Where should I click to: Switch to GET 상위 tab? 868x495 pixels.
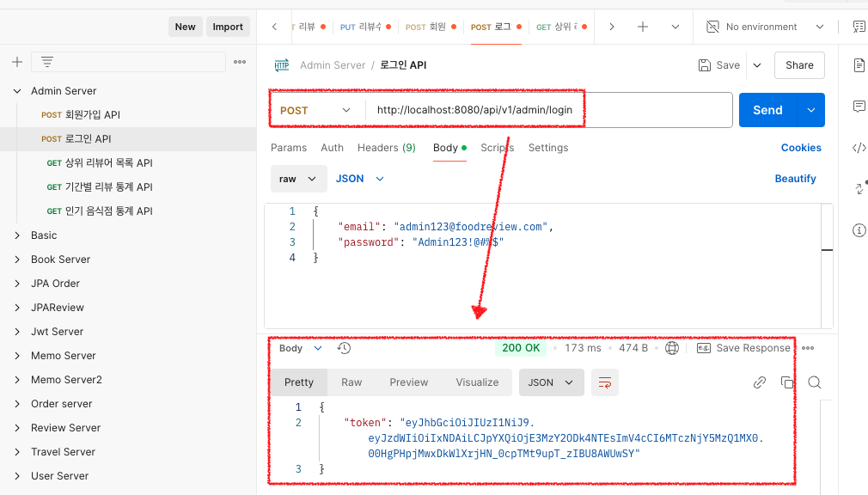(x=561, y=27)
